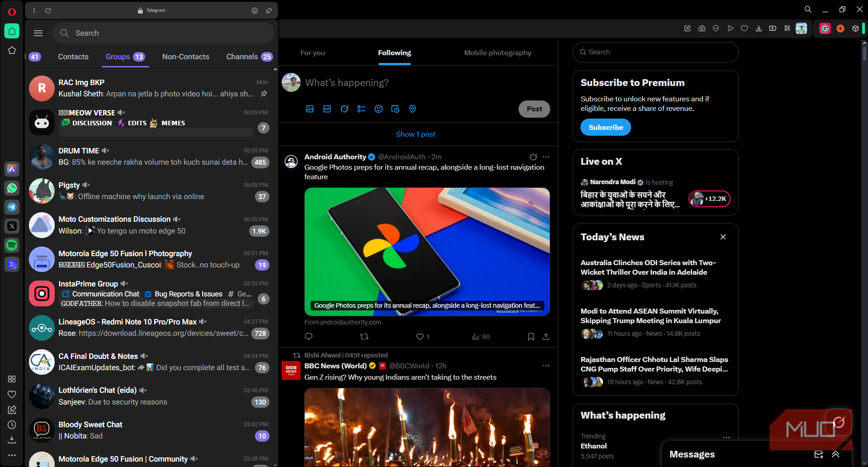Screen dimensions: 868x467
Task: Repost the Android Authority post
Action: [364, 337]
